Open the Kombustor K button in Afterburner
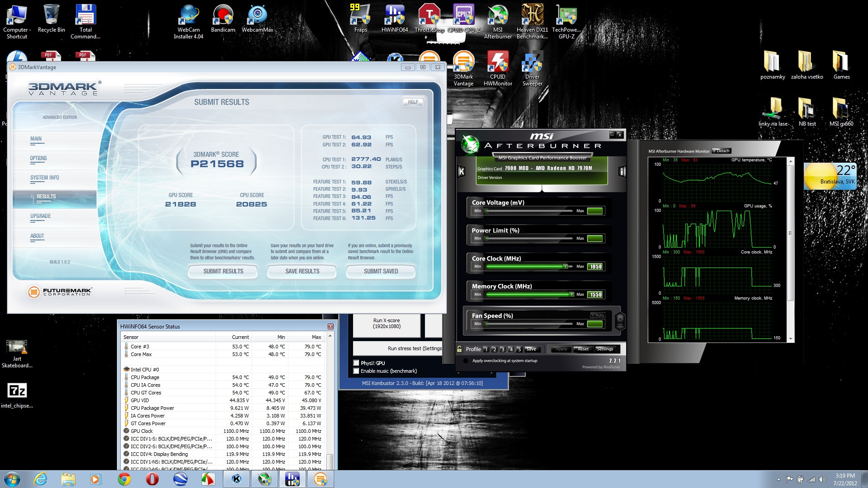The height and width of the screenshot is (488, 868). pyautogui.click(x=461, y=171)
